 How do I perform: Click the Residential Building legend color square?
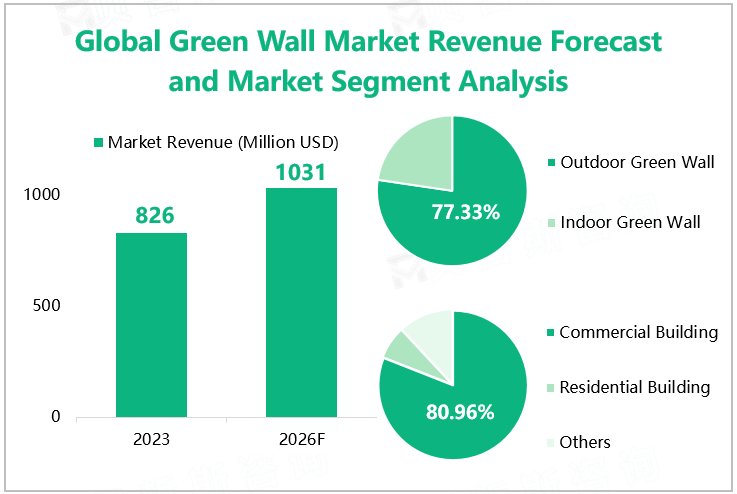coord(551,388)
